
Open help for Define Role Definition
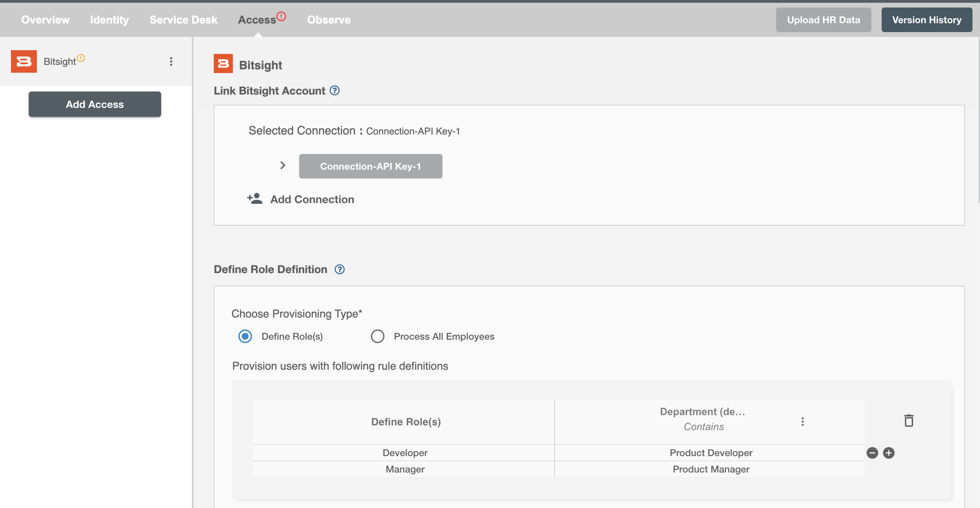[339, 269]
